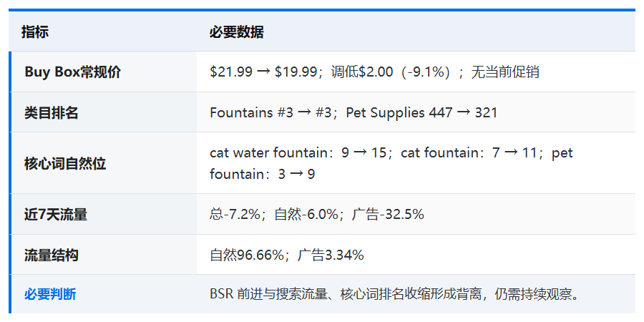Viewport: 644px width, 322px height.
Task: Click the 广告3.34% text
Action: [x=331, y=255]
